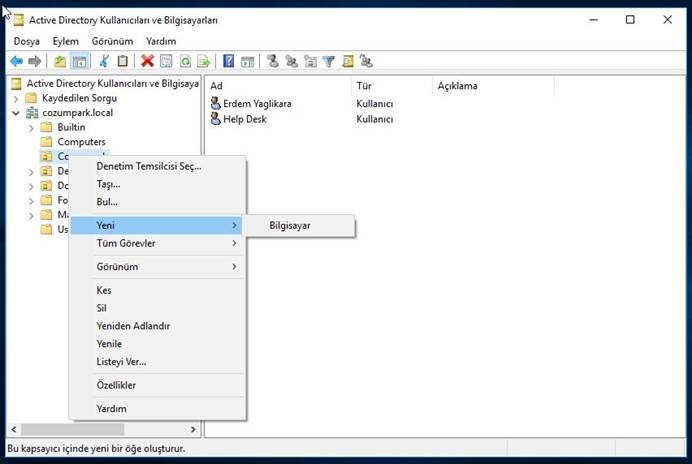Click the New Organizational Unit toolbar icon

pos(310,61)
